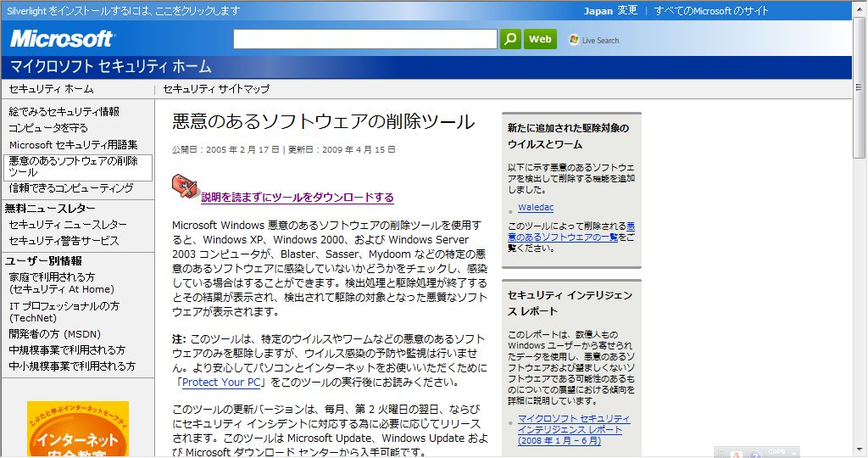Screen dimensions: 868x458
Task: Click 新たに追加された駆除対象のウイルスとワーム heading
Action: coord(569,137)
